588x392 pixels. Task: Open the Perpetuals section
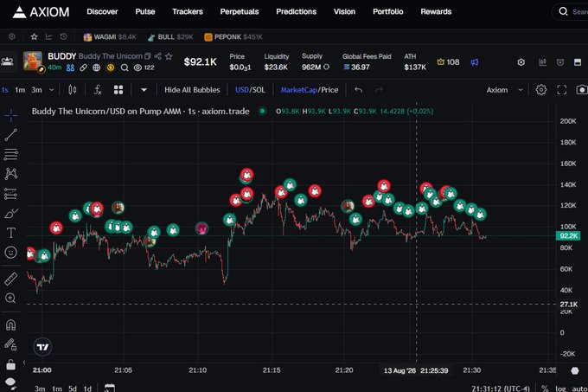[240, 11]
